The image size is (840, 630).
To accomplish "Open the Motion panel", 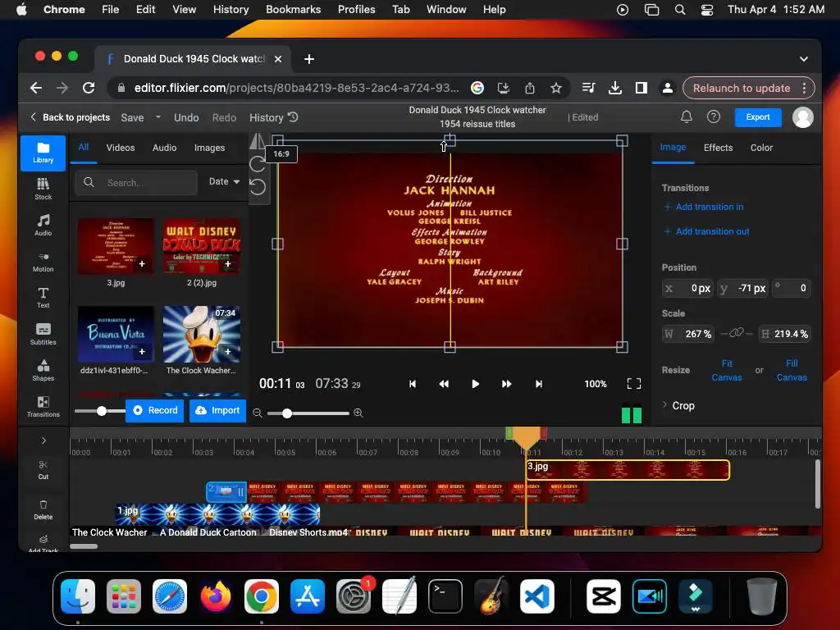I will pyautogui.click(x=43, y=262).
